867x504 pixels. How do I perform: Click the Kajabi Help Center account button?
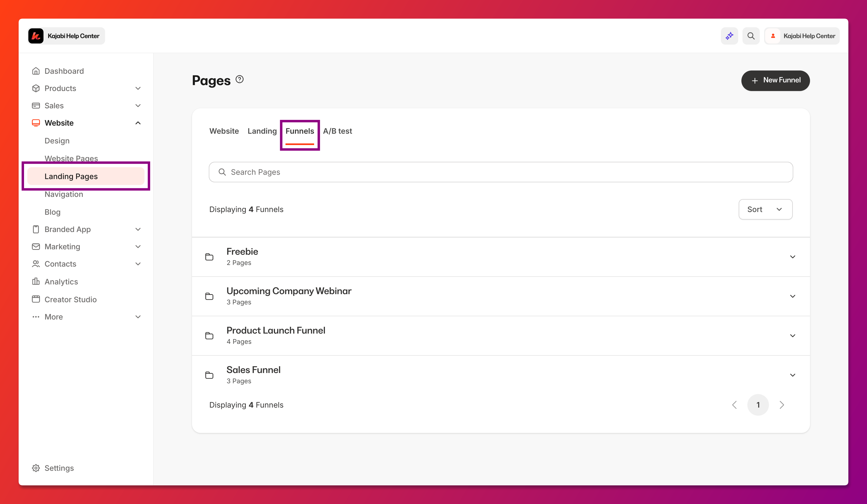tap(802, 36)
